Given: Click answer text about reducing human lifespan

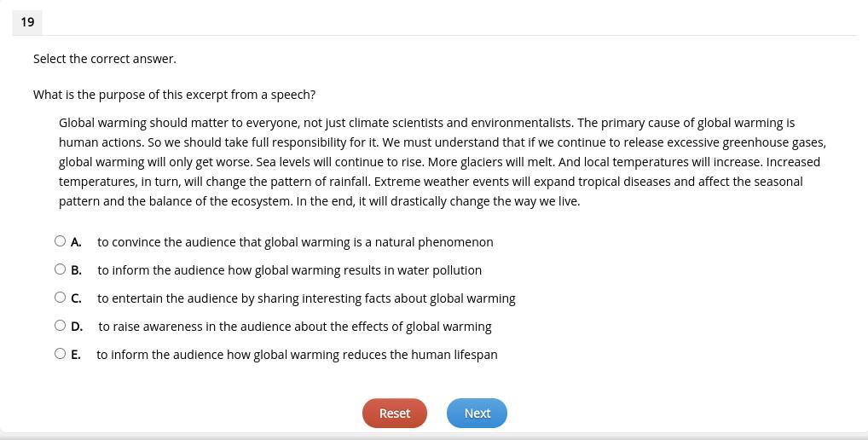Looking at the screenshot, I should tap(297, 355).
